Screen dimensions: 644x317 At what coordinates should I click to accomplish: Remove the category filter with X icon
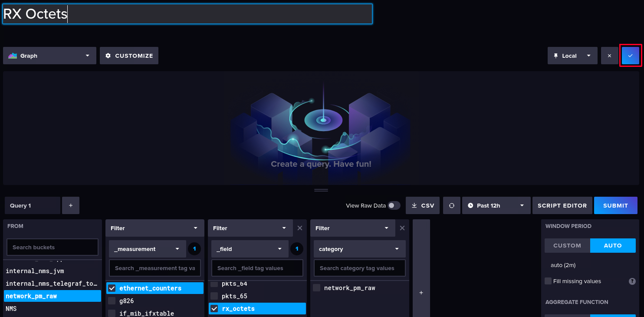(x=402, y=228)
